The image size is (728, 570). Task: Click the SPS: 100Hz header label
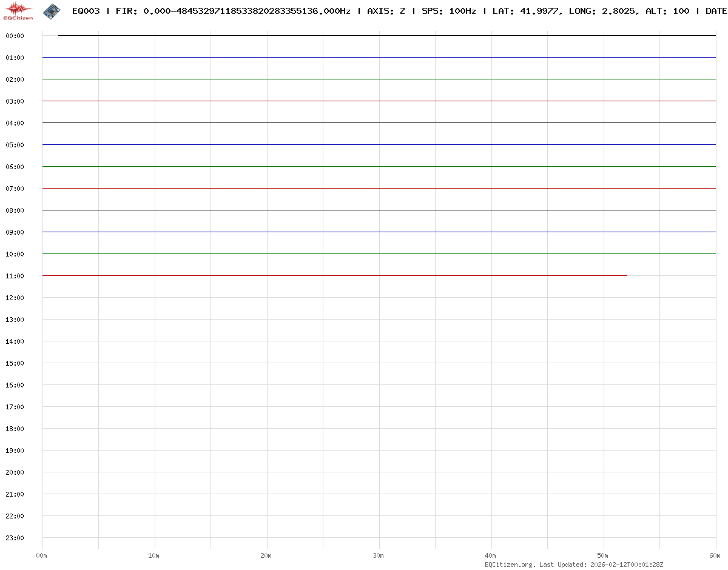(448, 11)
